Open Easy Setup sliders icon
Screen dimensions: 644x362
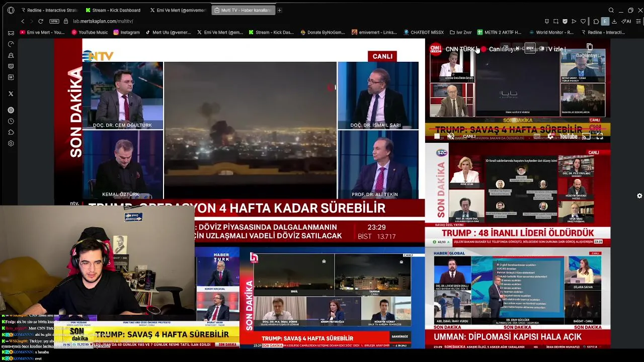638,21
